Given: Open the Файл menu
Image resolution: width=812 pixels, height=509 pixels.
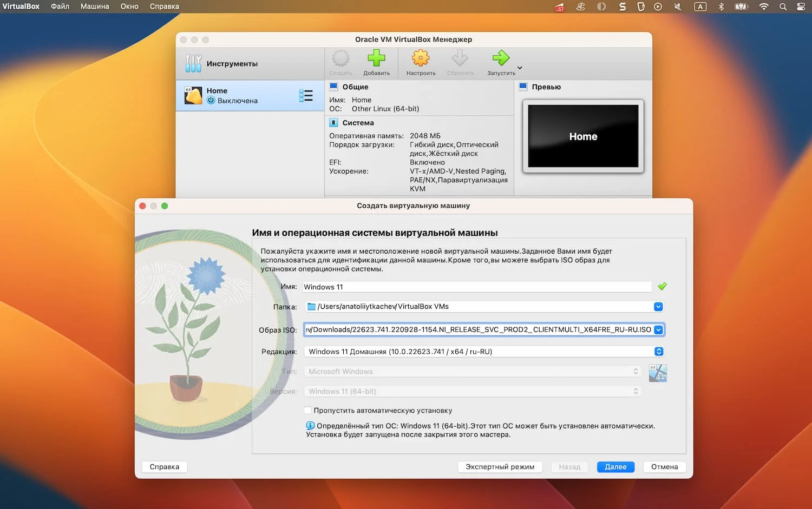Looking at the screenshot, I should click(60, 6).
